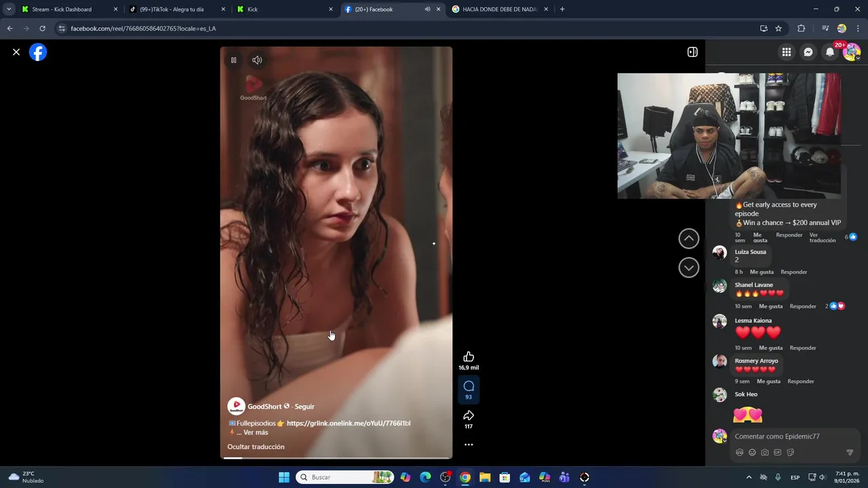Open account profile avatar menu

coord(852,52)
